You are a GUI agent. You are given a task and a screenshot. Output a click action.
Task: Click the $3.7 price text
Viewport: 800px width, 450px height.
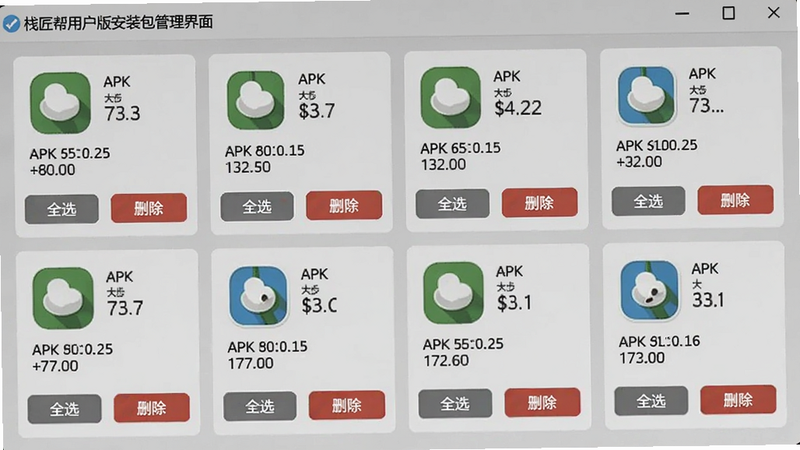coord(317,111)
